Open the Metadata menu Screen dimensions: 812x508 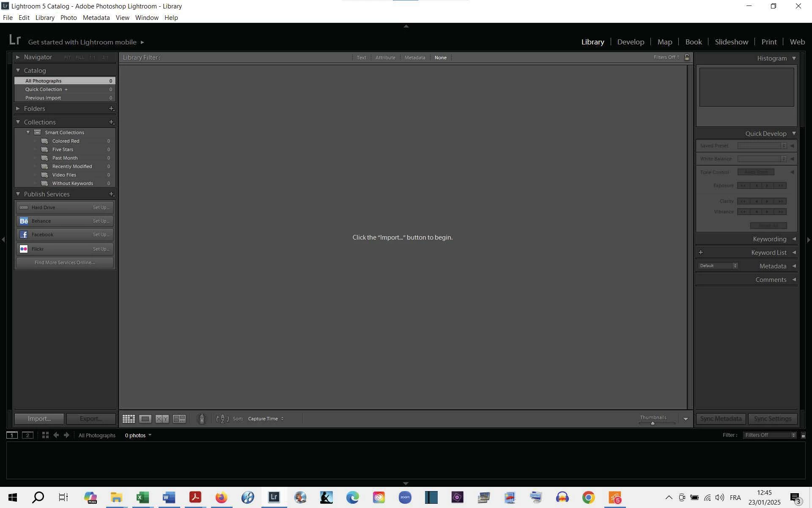pyautogui.click(x=96, y=18)
